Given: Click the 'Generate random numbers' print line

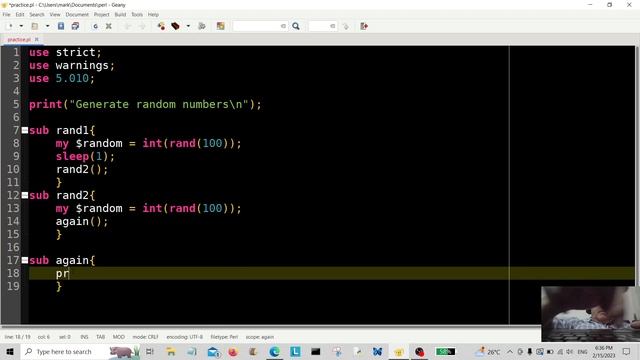Looking at the screenshot, I should click(145, 104).
